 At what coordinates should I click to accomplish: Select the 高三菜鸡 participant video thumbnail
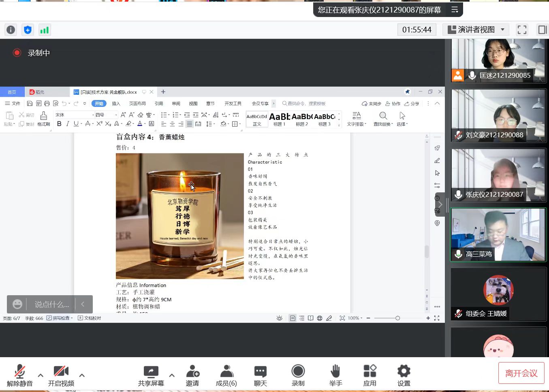[x=498, y=235]
